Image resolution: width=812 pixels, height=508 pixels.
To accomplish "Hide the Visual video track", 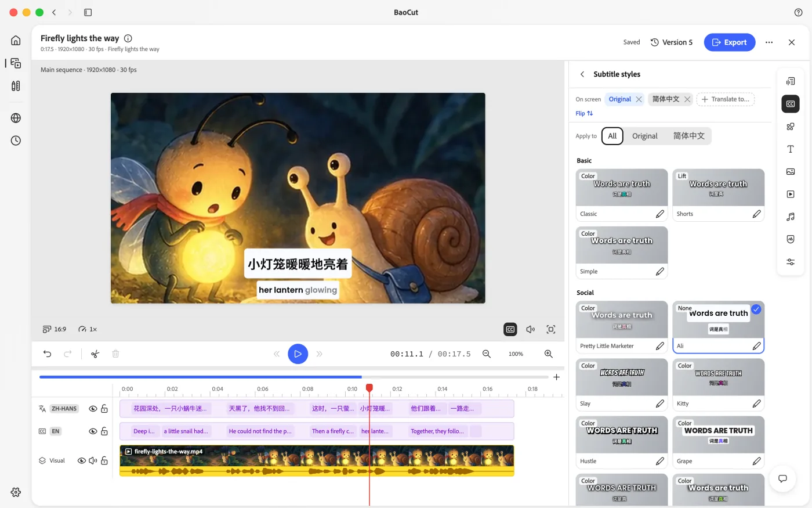I will point(82,460).
